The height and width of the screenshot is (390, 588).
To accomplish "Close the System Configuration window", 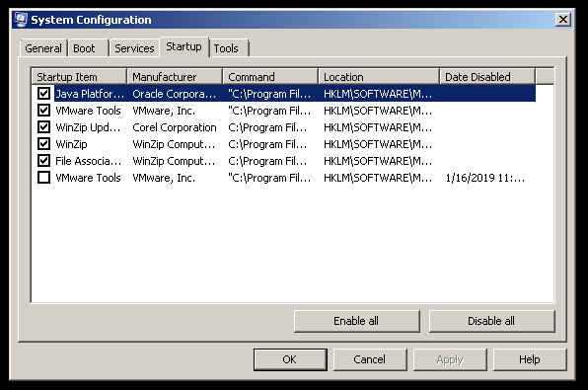I will click(563, 20).
